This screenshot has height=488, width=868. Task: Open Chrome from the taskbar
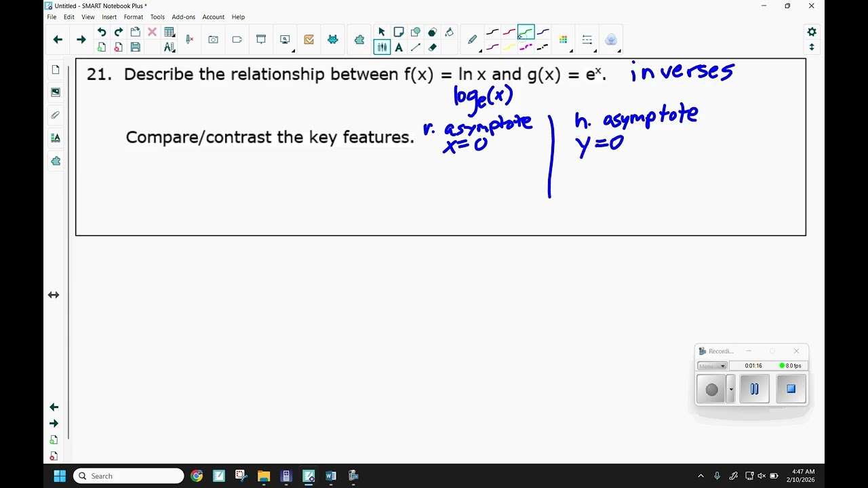coord(197,476)
